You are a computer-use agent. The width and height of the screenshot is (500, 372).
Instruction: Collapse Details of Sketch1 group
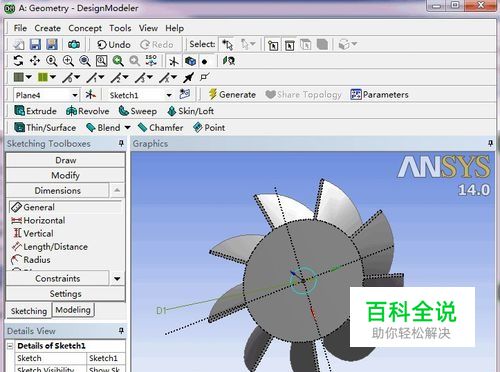click(x=10, y=346)
